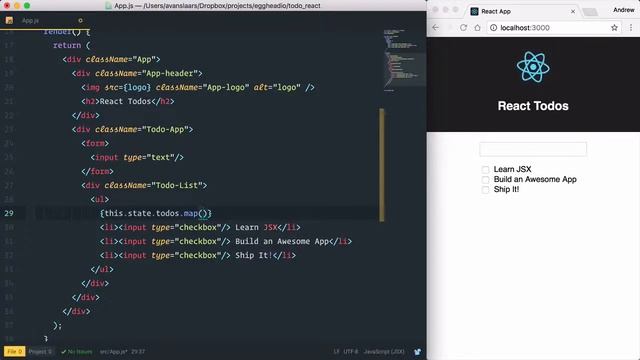Click 'React Todos' text in h2 code line
Viewport: 640px width, 360px height.
point(125,101)
